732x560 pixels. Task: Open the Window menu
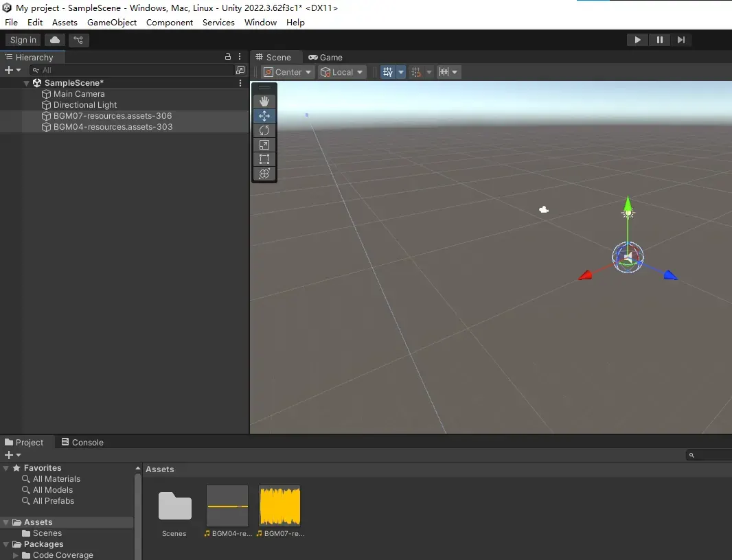(x=260, y=23)
